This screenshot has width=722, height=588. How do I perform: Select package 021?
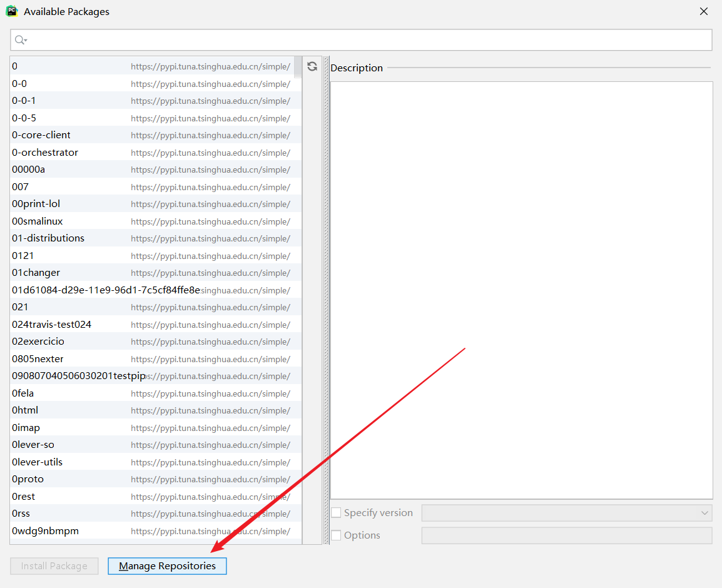[156, 307]
